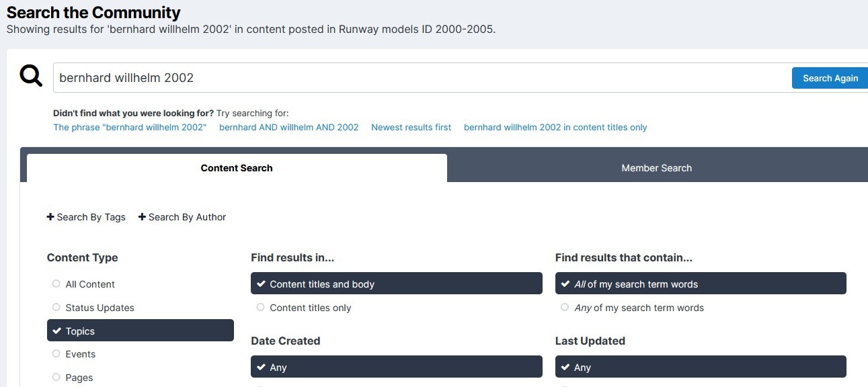Select Pages content type
The width and height of the screenshot is (868, 387).
[79, 378]
